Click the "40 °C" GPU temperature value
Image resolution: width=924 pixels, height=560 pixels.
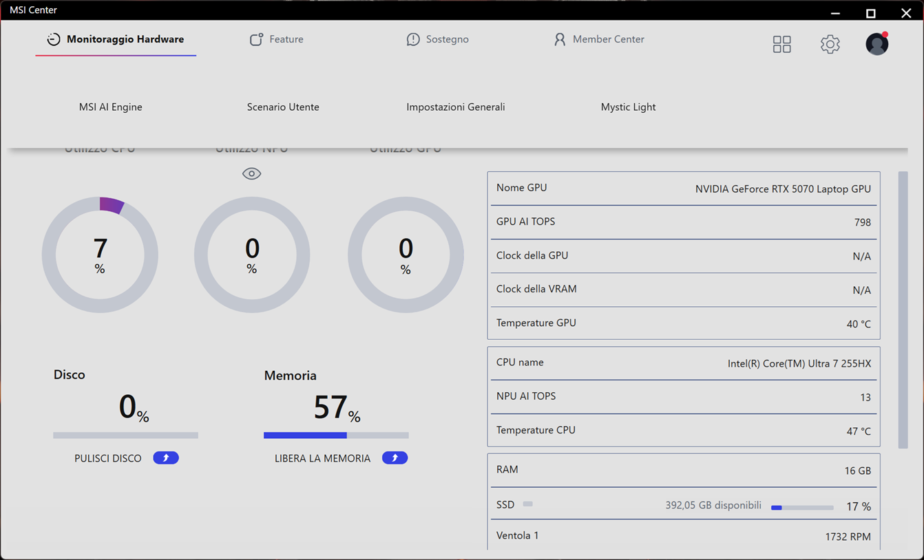pos(859,324)
